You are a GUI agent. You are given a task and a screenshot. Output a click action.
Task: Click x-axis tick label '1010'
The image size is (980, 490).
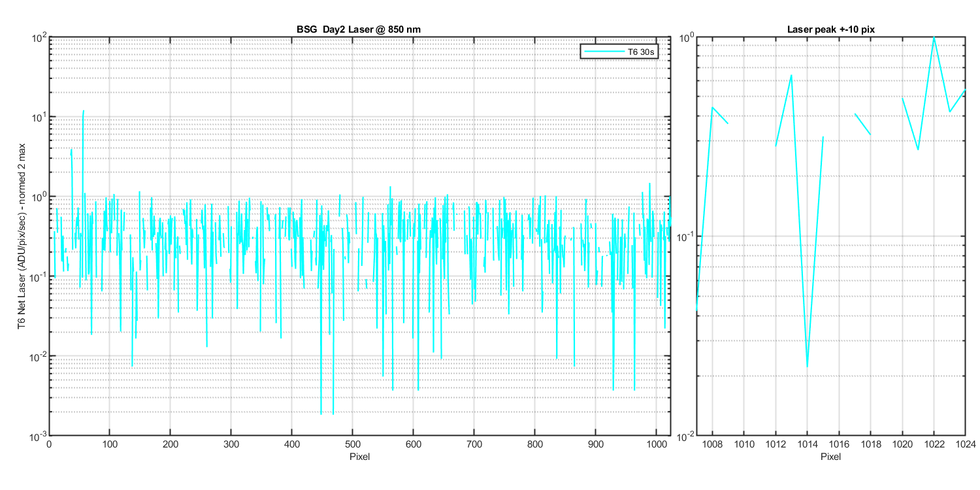pyautogui.click(x=744, y=444)
